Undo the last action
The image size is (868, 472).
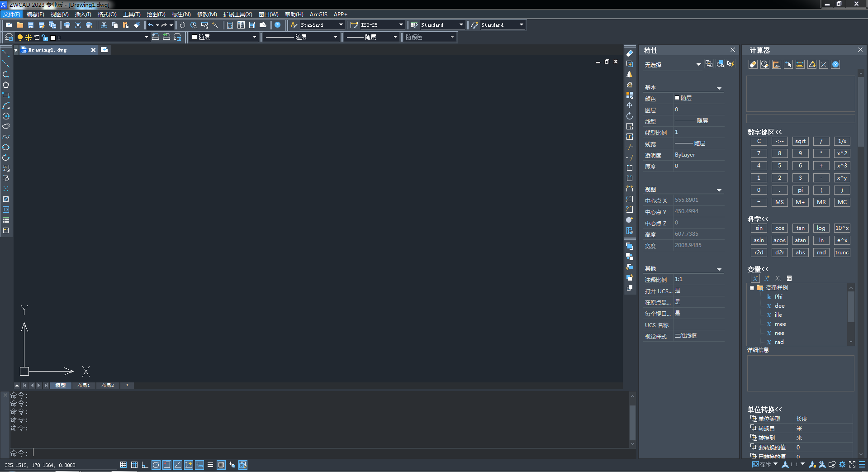151,25
